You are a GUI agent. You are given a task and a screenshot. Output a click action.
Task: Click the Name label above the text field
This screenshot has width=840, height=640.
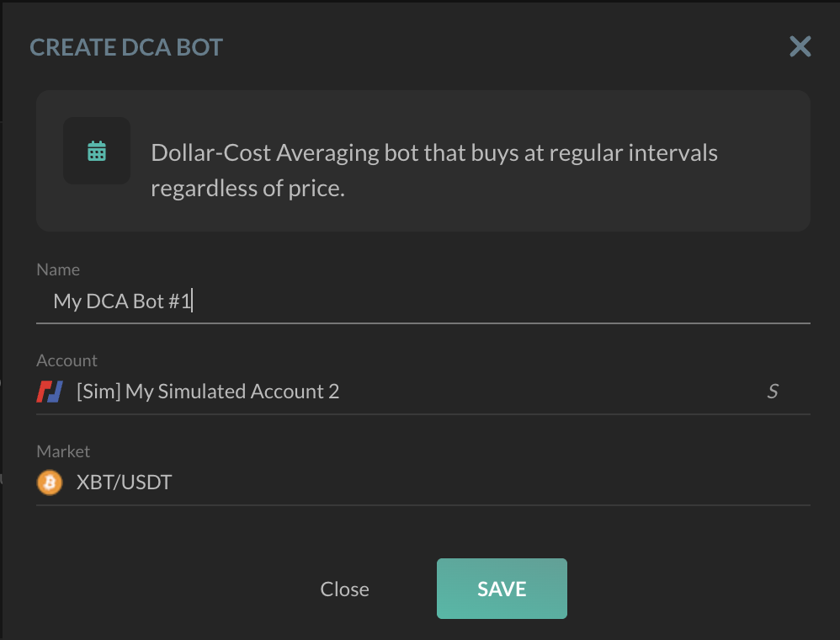click(57, 269)
